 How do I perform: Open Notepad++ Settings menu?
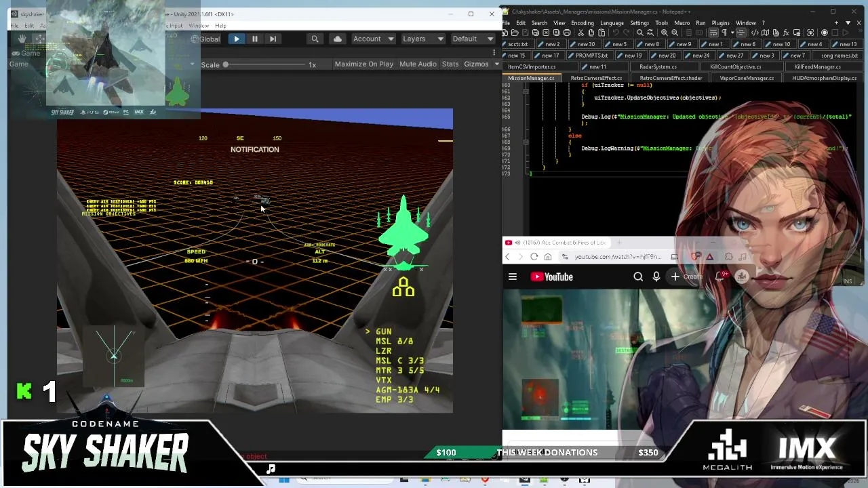[x=639, y=23]
